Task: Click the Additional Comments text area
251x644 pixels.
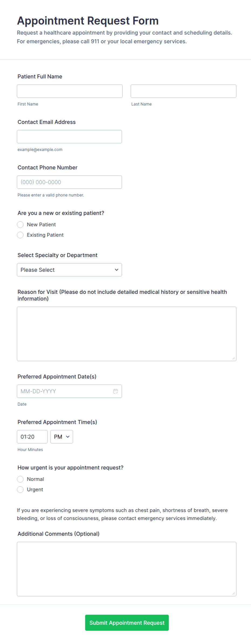Action: point(127,569)
